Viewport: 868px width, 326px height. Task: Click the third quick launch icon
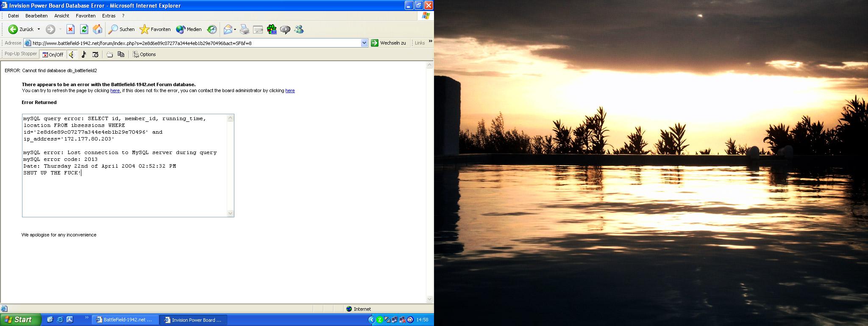(x=70, y=320)
